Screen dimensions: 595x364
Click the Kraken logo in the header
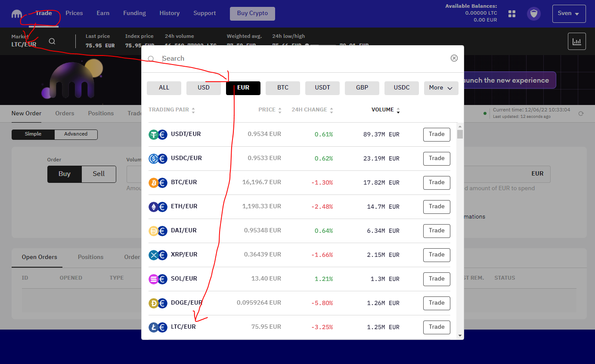pos(17,14)
